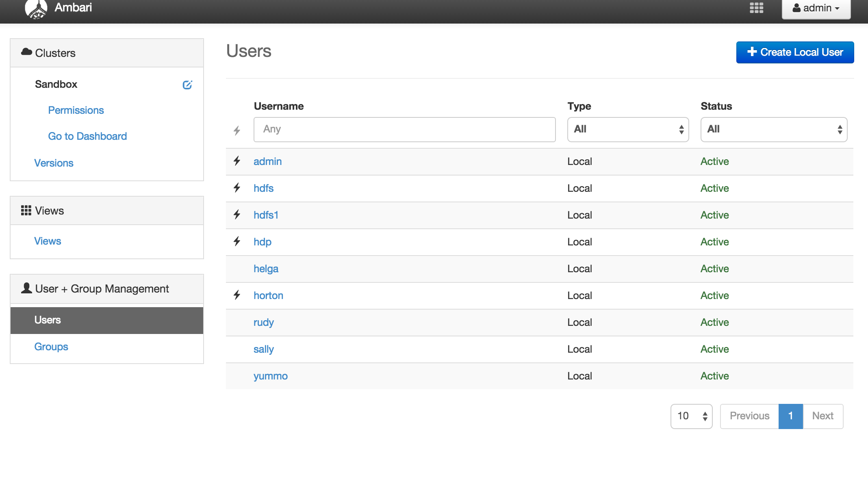Screen dimensions: 868x490
Task: Open the admin user dropdown menu
Action: [x=816, y=8]
